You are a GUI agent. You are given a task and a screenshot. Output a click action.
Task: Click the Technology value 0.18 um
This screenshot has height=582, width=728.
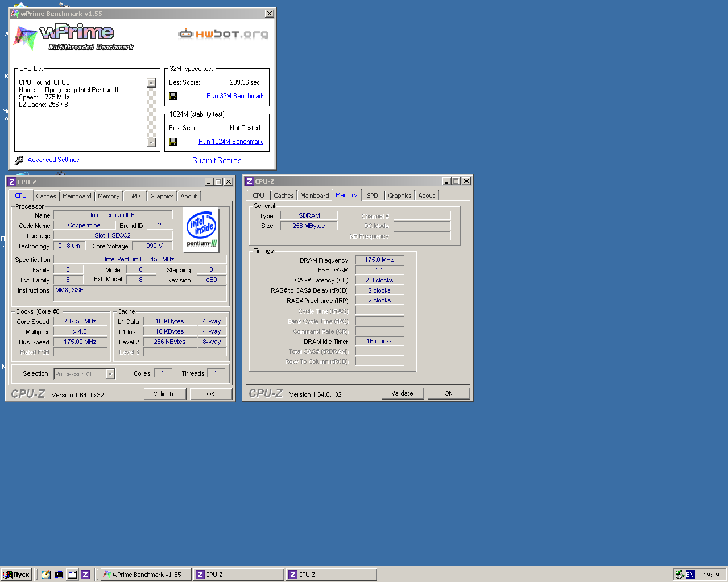[69, 246]
